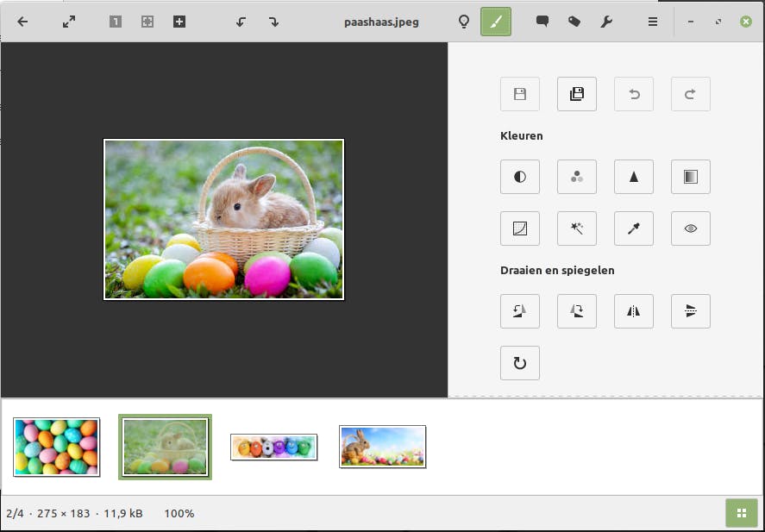Toggle the thumbnail strip button in status bar
The height and width of the screenshot is (532, 765).
tap(741, 513)
